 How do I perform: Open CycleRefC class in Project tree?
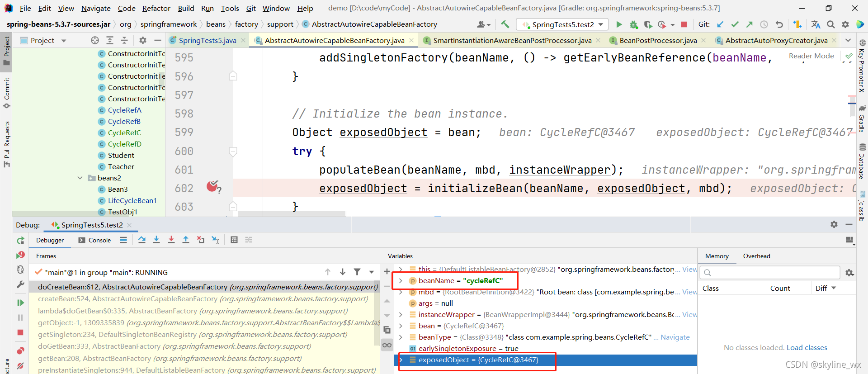[x=124, y=133]
